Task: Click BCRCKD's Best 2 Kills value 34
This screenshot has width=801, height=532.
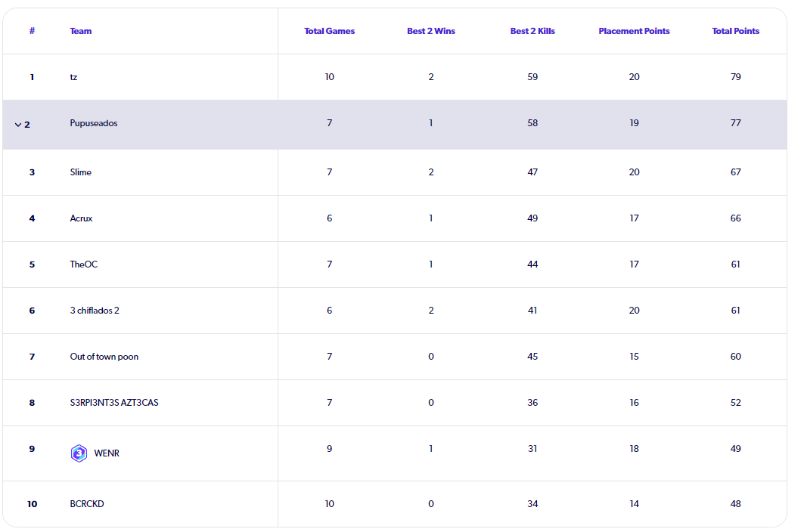Action: pos(532,504)
